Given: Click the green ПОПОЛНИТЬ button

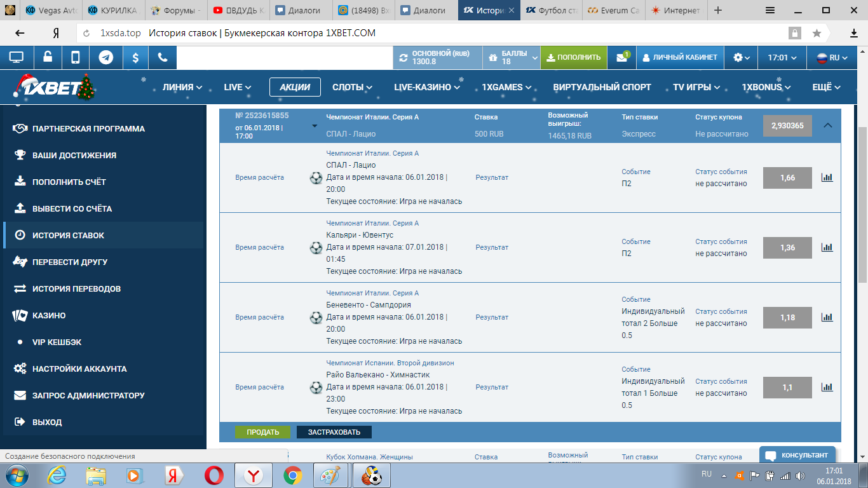Looking at the screenshot, I should tap(574, 57).
